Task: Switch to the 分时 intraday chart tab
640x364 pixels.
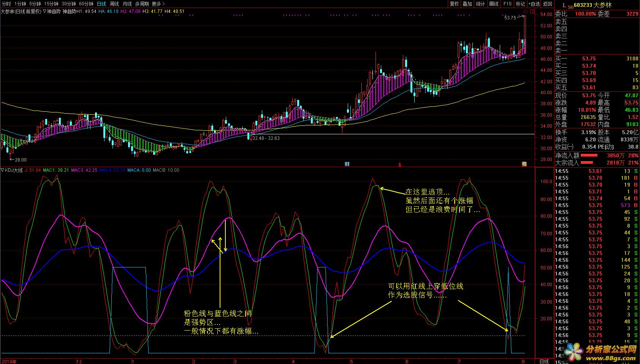Action: coord(6,4)
